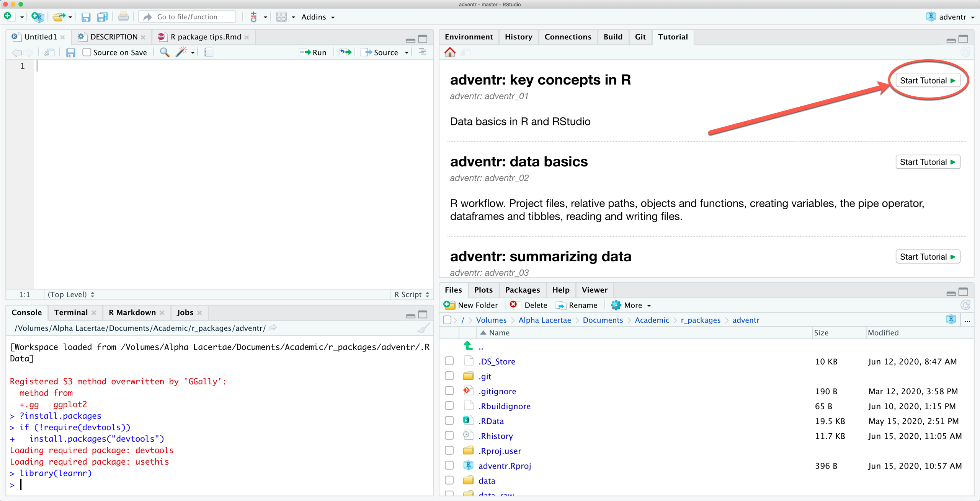Start the adventr data basics tutorial

927,162
